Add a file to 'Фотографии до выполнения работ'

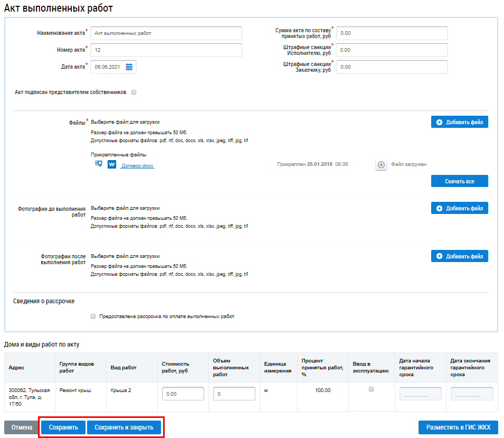(459, 208)
